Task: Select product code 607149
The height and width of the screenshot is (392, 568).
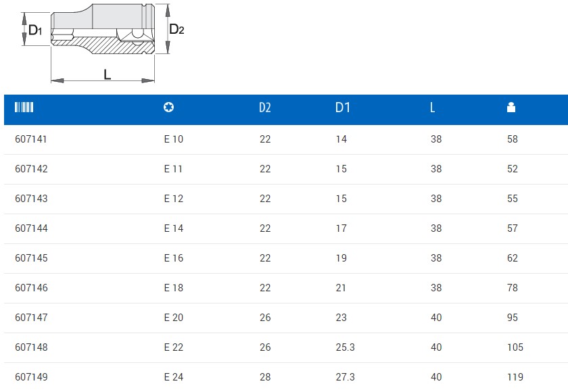Action: (x=31, y=377)
